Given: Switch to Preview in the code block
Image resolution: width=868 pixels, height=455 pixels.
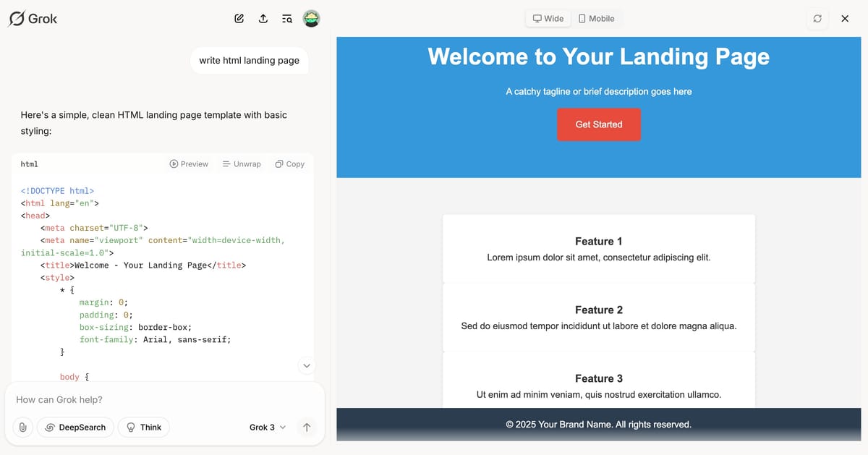Looking at the screenshot, I should click(x=189, y=163).
